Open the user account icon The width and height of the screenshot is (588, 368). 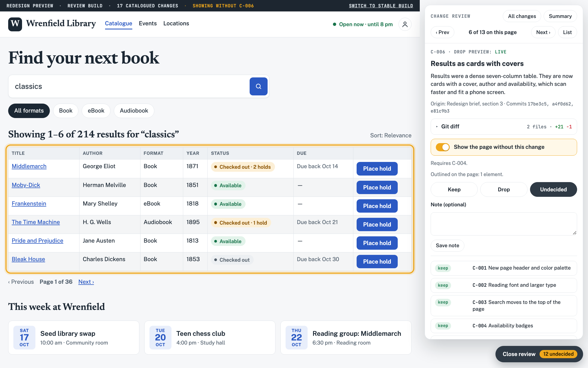(405, 24)
